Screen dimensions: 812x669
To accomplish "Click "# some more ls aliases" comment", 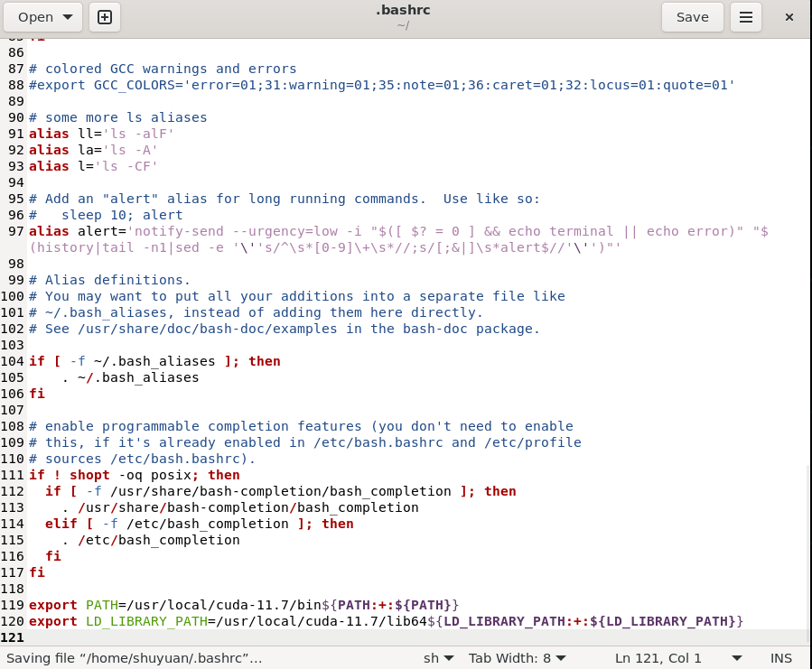I will tap(118, 117).
